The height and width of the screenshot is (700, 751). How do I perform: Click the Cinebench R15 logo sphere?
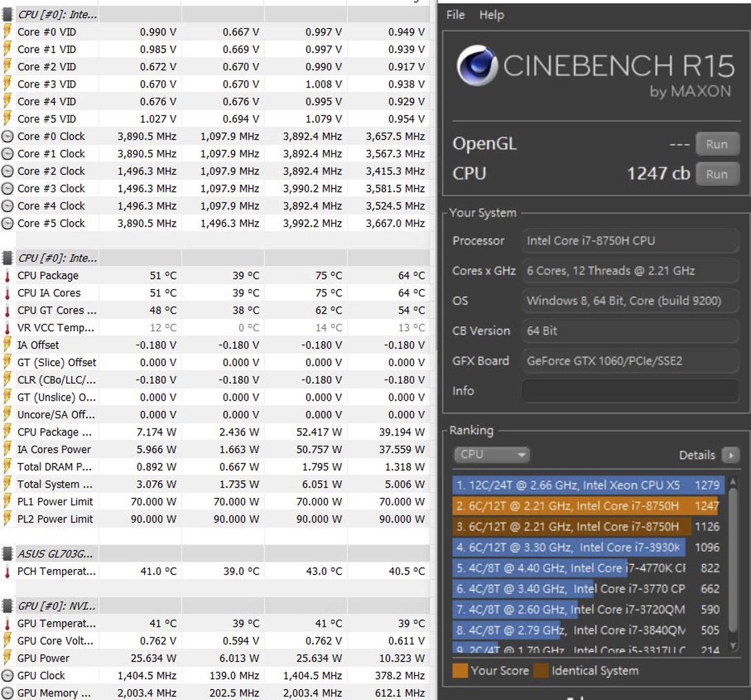click(x=477, y=65)
